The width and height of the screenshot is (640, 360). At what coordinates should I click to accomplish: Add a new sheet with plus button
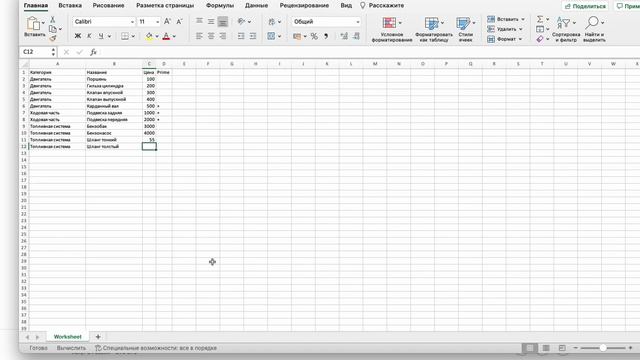(x=98, y=337)
